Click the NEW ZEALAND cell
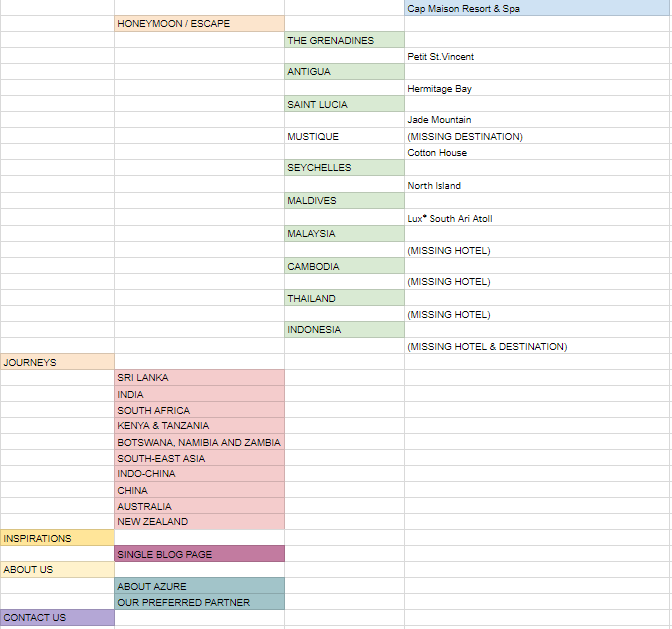The width and height of the screenshot is (672, 629). coord(199,521)
